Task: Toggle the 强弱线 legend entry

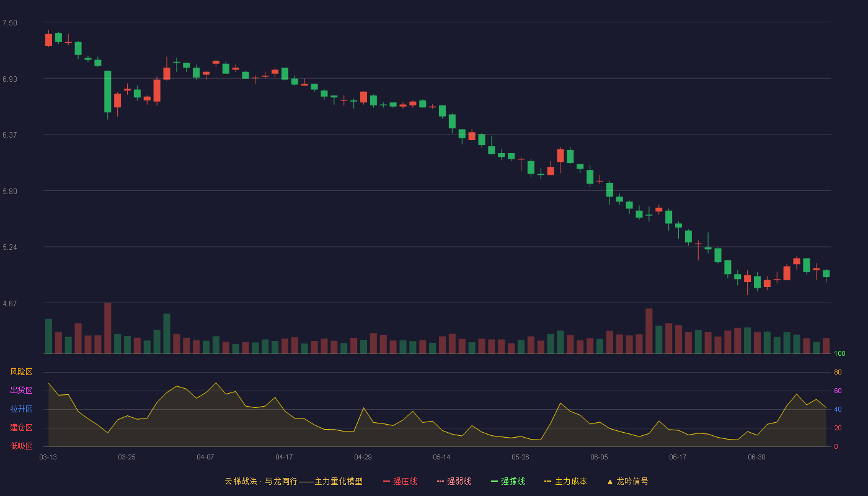Action: pos(454,481)
